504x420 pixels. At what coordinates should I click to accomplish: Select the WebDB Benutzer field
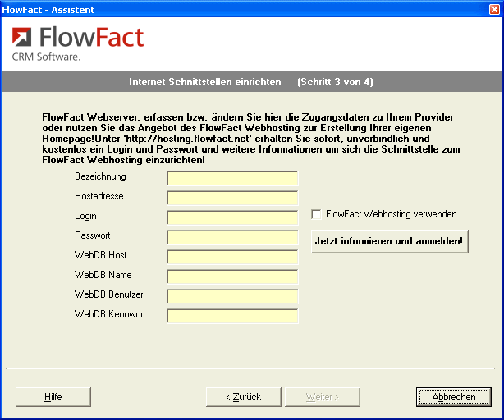coord(232,296)
